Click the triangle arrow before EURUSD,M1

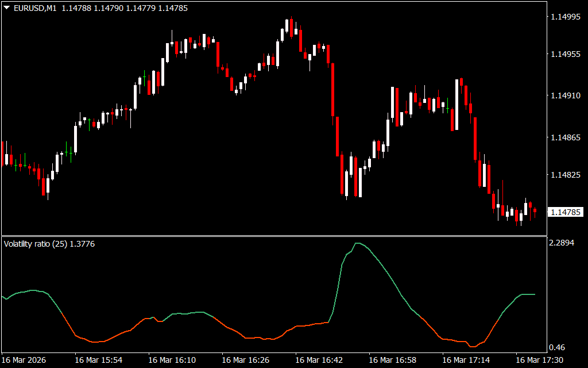click(x=7, y=9)
